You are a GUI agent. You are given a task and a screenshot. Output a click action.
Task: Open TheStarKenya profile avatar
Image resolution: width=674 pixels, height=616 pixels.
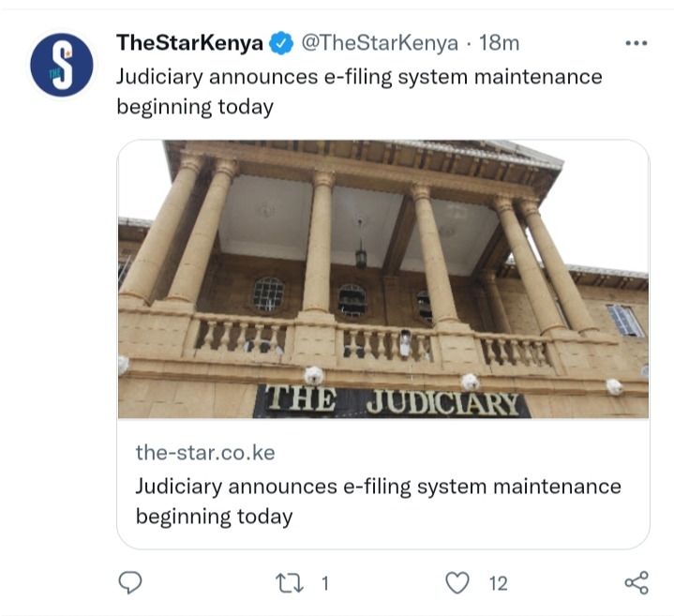[x=62, y=65]
